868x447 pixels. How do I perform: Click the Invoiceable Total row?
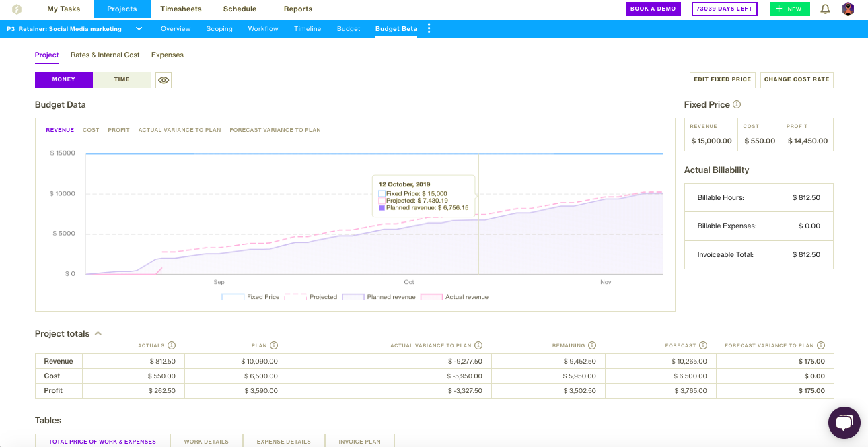(759, 255)
